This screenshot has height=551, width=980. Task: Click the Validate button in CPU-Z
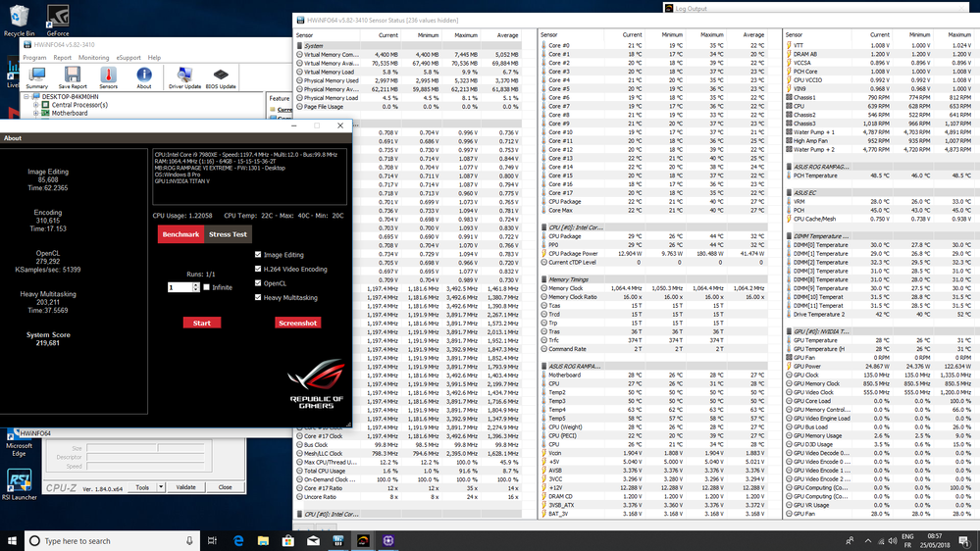[x=185, y=487]
